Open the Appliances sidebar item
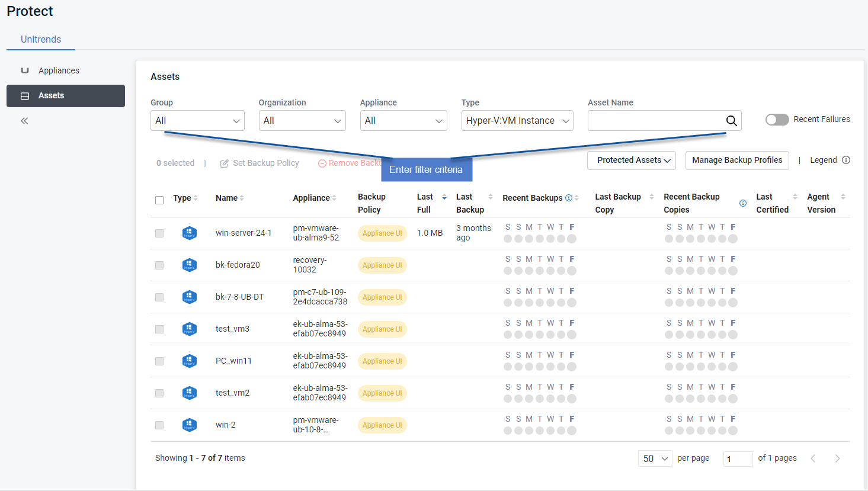Screen dimensions: 868x491 coord(59,70)
